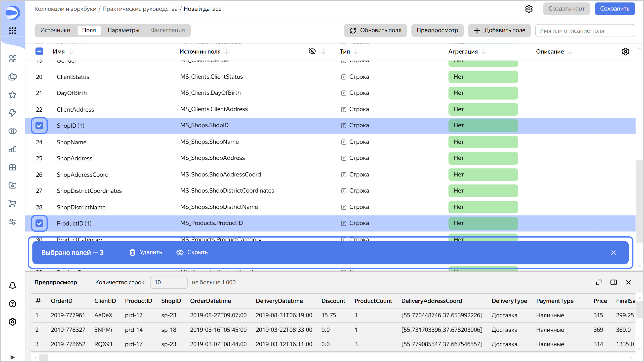The image size is (644, 362).
Task: Open the help question mark icon
Action: point(12,304)
